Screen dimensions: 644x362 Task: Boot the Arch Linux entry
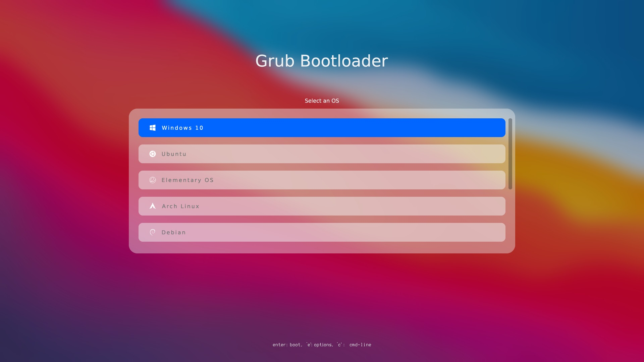pos(322,206)
